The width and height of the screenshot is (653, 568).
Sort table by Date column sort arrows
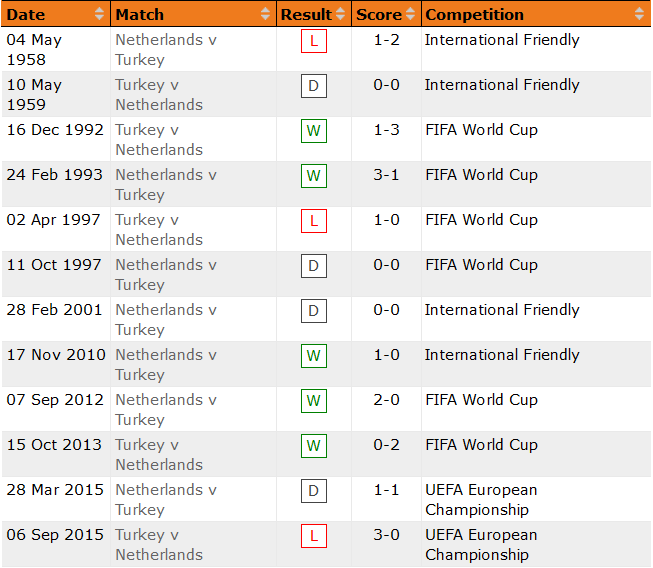click(x=99, y=14)
